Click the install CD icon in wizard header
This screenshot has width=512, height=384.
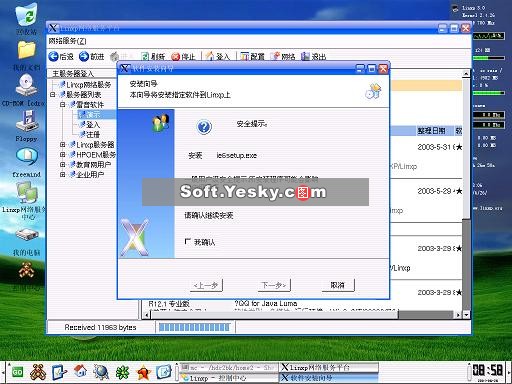(x=373, y=91)
